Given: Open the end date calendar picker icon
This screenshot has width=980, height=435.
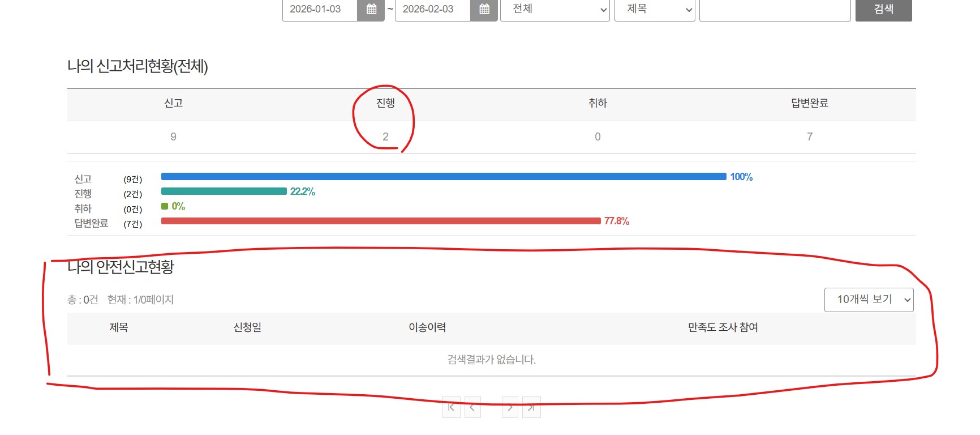Looking at the screenshot, I should 484,9.
